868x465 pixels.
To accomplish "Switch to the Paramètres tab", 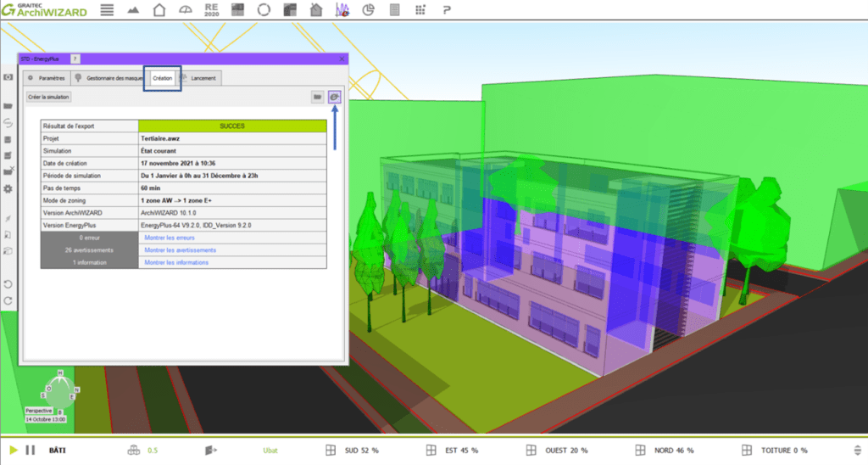I will point(46,78).
